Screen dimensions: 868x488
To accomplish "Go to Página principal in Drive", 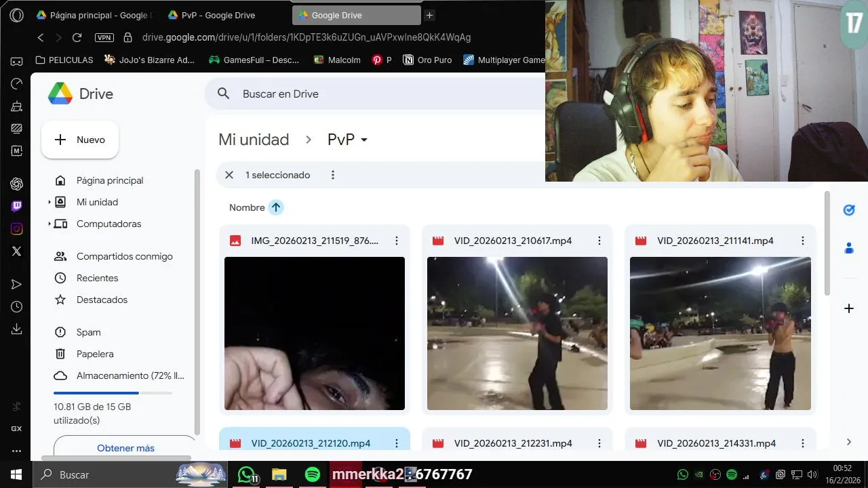I will [110, 180].
